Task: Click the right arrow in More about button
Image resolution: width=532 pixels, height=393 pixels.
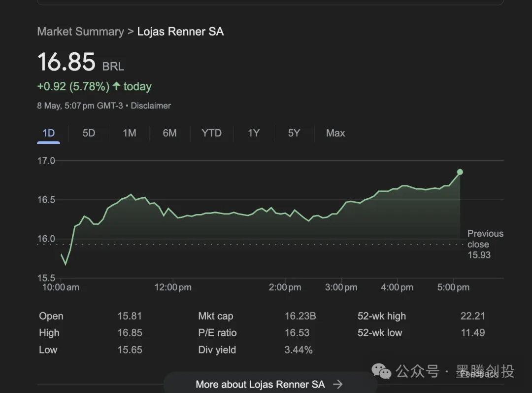Action: point(337,384)
